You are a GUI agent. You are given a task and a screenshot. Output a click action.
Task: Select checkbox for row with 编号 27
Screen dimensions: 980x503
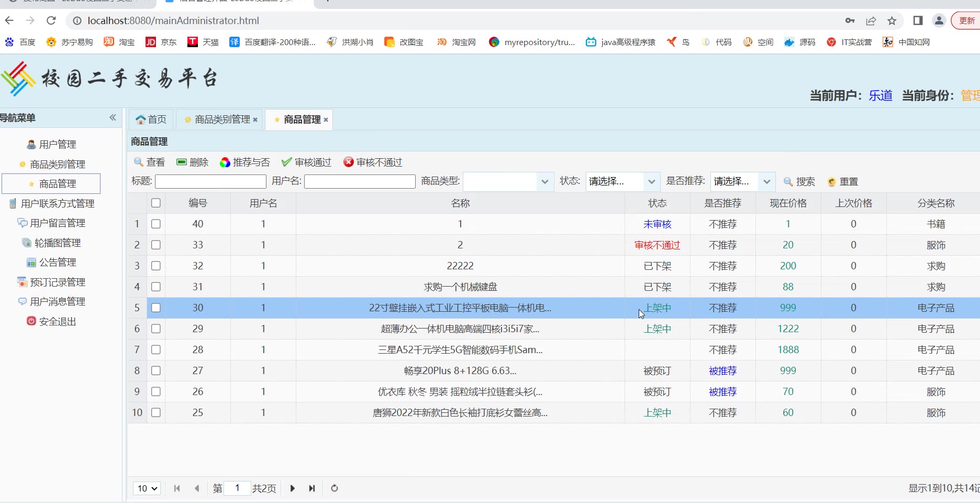coord(156,370)
